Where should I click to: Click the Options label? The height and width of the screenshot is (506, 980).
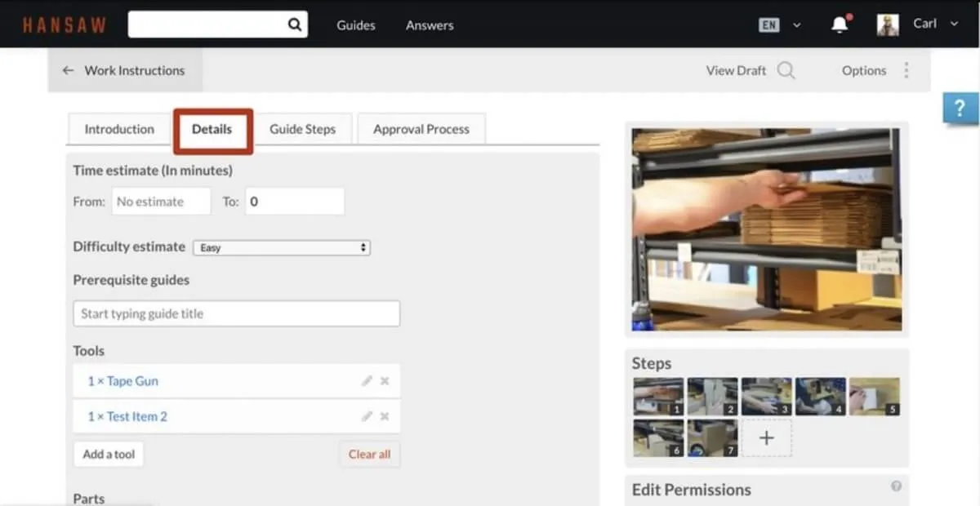click(864, 70)
